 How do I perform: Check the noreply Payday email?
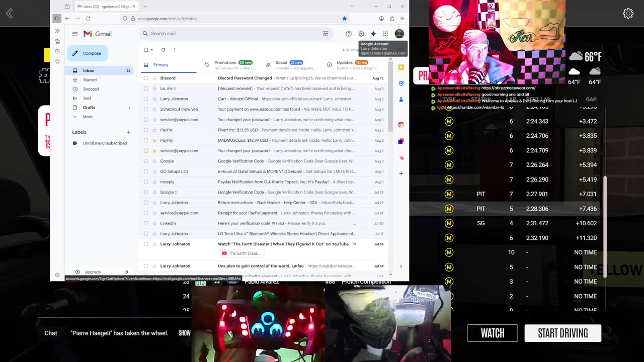coord(146,182)
